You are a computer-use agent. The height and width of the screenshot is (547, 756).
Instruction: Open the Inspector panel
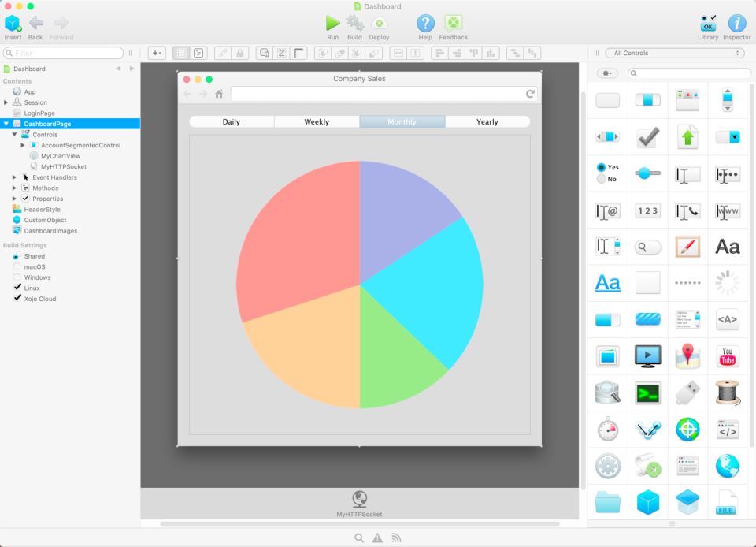point(737,21)
